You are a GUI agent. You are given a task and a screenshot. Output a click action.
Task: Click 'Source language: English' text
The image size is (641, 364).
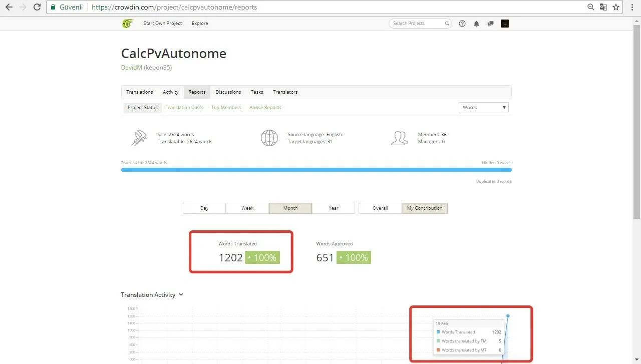coord(314,135)
